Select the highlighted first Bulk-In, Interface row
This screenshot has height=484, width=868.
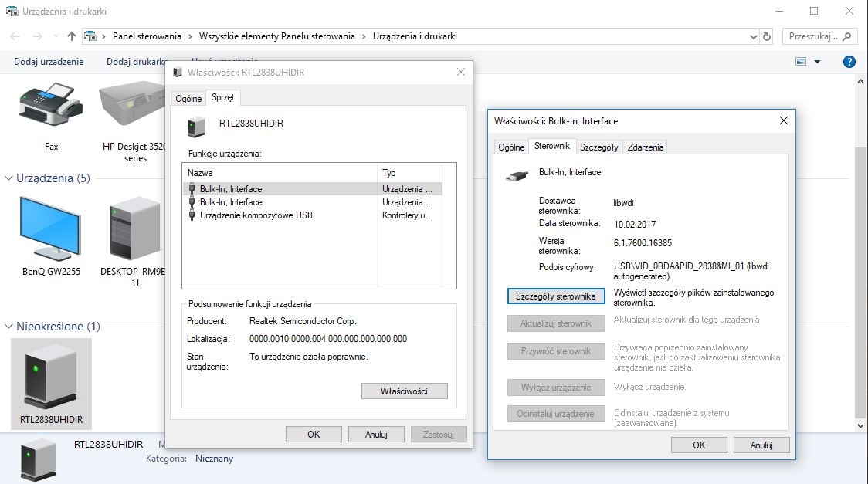(312, 189)
